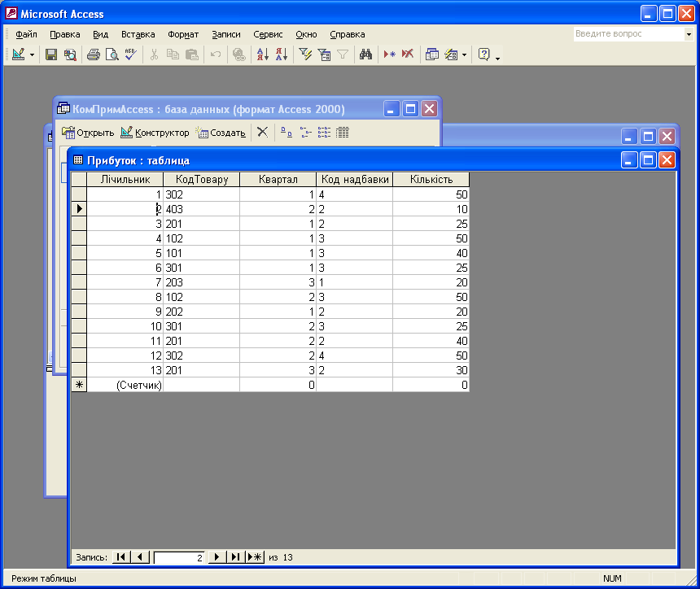Select the row selector for record 7

tap(79, 282)
